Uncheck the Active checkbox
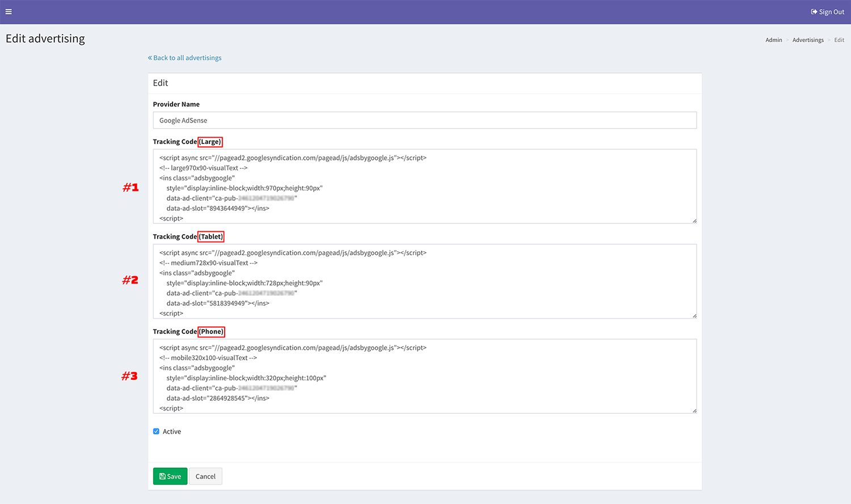This screenshot has width=851, height=504. click(156, 431)
